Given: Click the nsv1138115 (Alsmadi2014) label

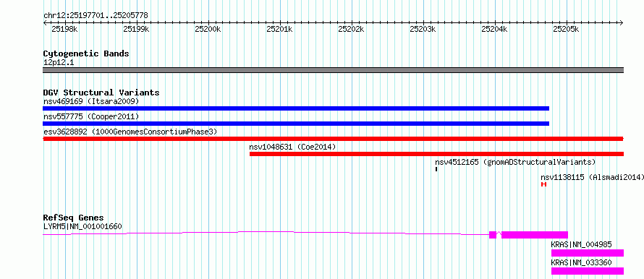Looking at the screenshot, I should coord(592,177).
